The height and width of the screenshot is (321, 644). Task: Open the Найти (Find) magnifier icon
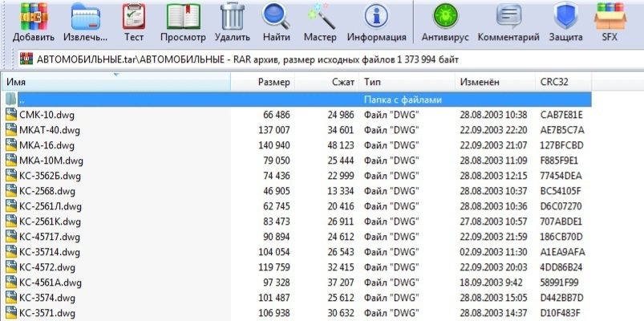pos(276,16)
